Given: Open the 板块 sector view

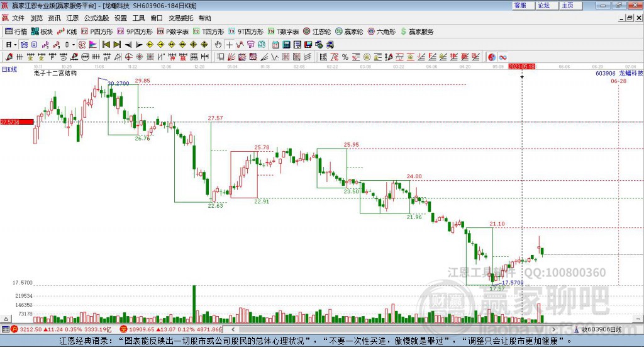Looking at the screenshot, I should click(x=42, y=31).
